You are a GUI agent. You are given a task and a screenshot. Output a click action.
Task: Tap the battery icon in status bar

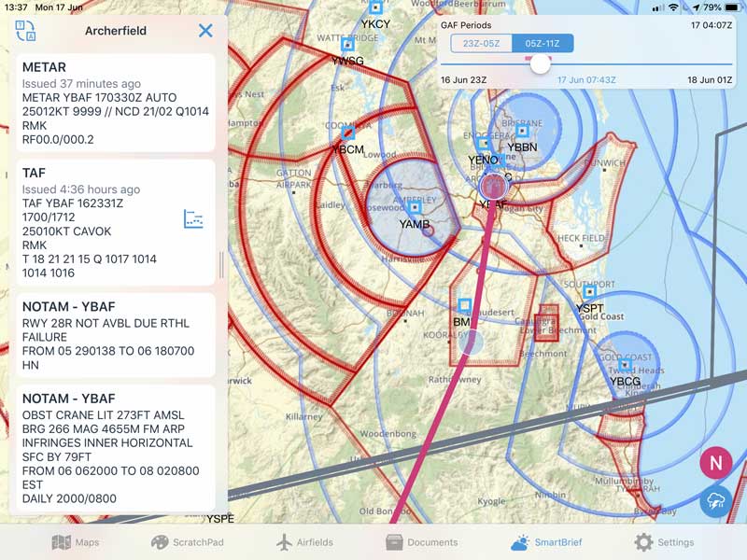click(x=733, y=7)
